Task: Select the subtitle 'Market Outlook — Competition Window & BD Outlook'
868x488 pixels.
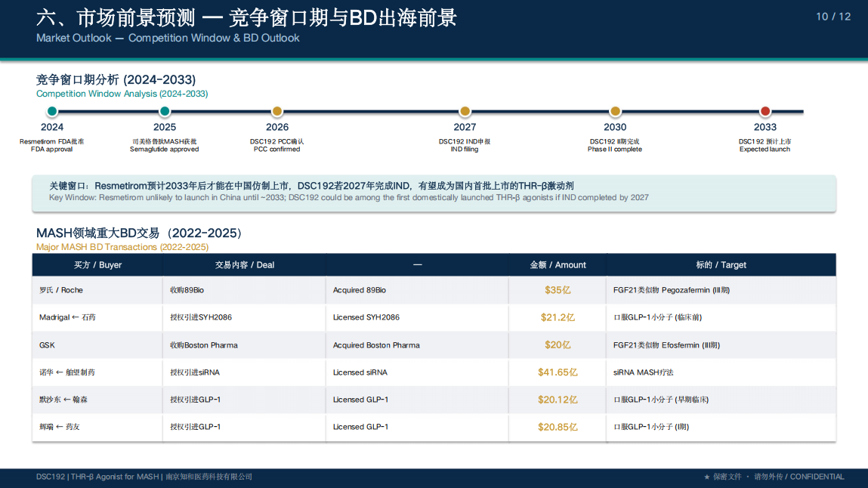Action: 168,39
